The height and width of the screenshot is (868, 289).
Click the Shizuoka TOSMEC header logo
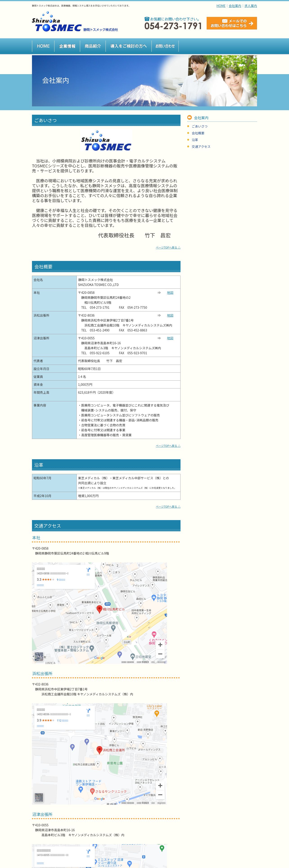(75, 22)
